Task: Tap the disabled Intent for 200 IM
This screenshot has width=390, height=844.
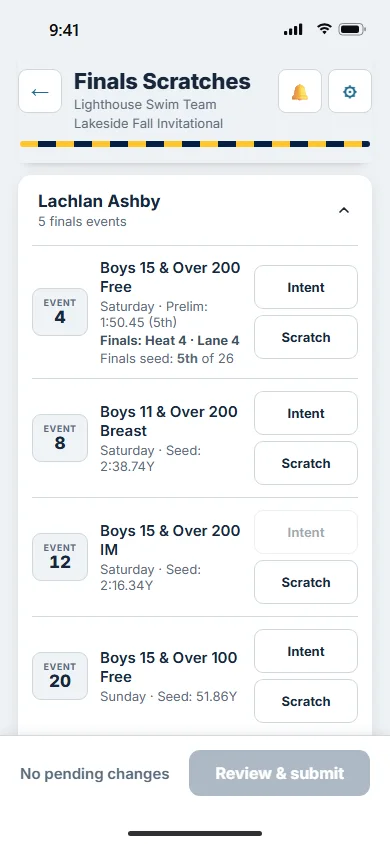Action: (306, 532)
